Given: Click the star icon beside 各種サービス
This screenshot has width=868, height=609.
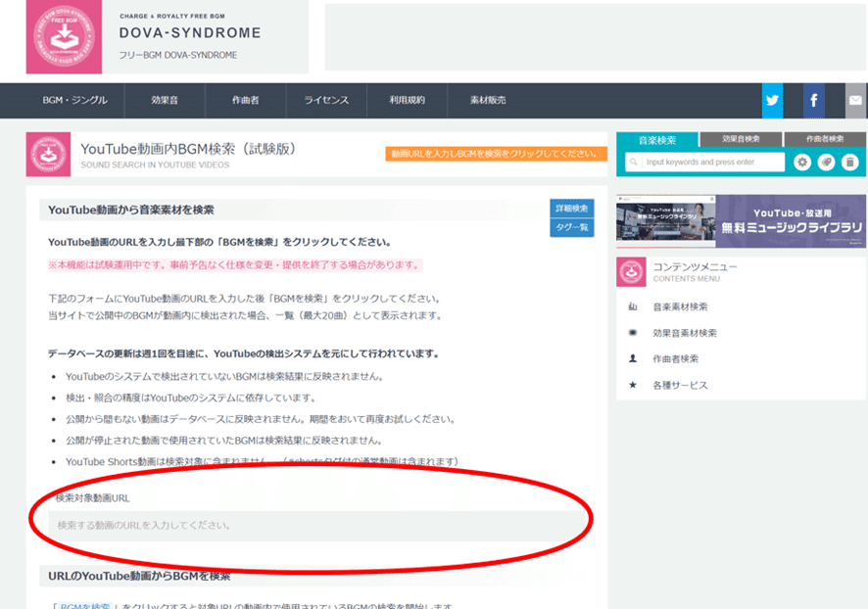Looking at the screenshot, I should point(633,385).
